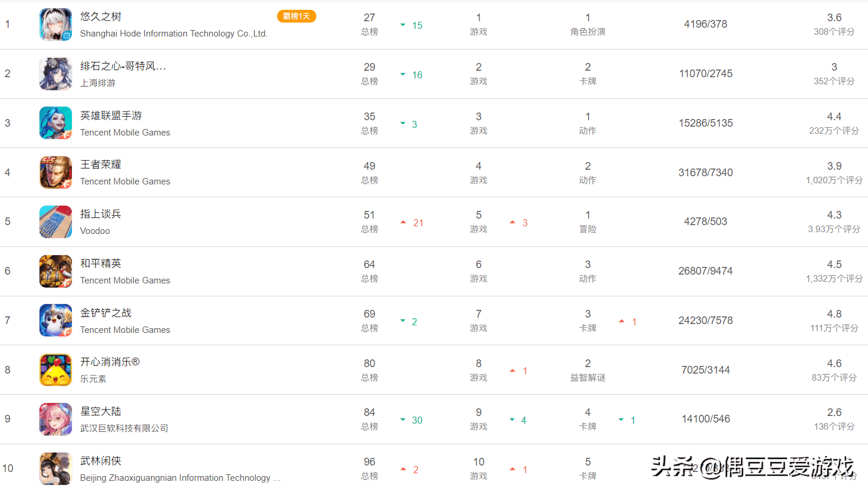Click publisher 武汉巨软科技有限公司
The height and width of the screenshot is (492, 868).
[124, 428]
